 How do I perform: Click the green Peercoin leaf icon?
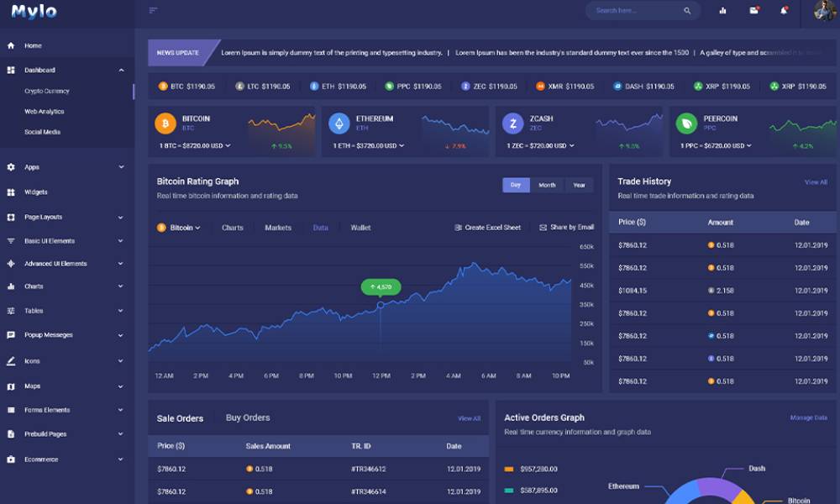tap(686, 123)
